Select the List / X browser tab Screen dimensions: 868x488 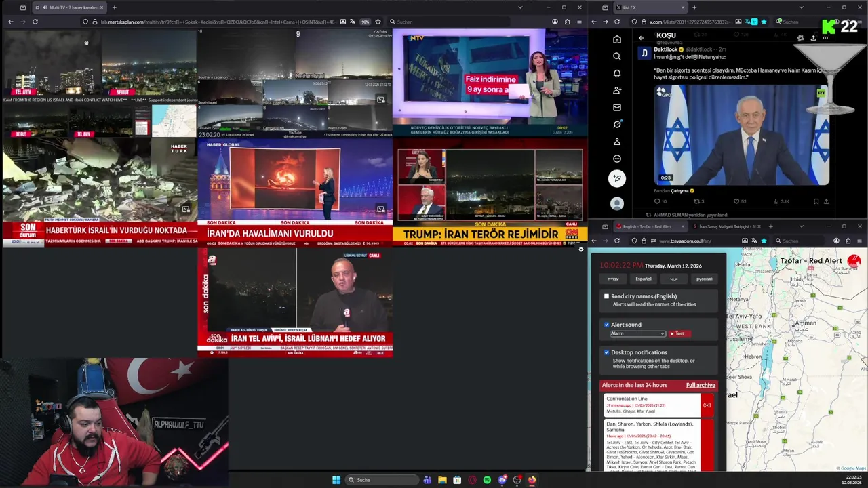(x=650, y=7)
